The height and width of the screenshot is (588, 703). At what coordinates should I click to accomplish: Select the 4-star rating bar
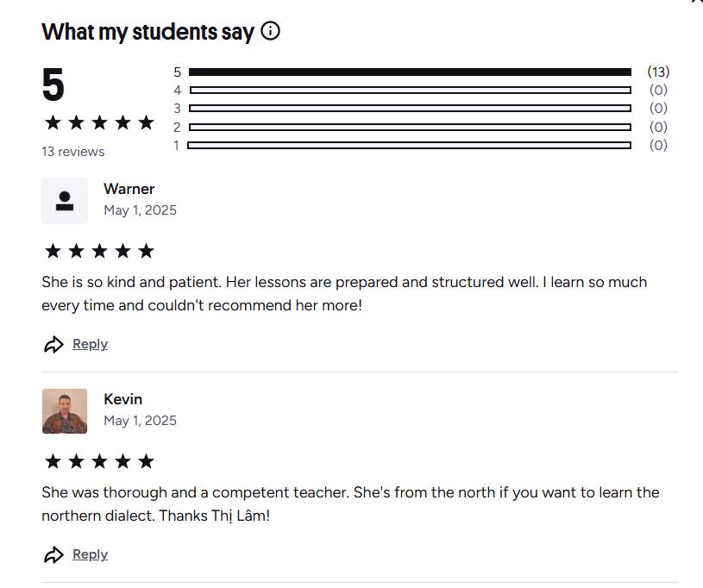[x=410, y=91]
